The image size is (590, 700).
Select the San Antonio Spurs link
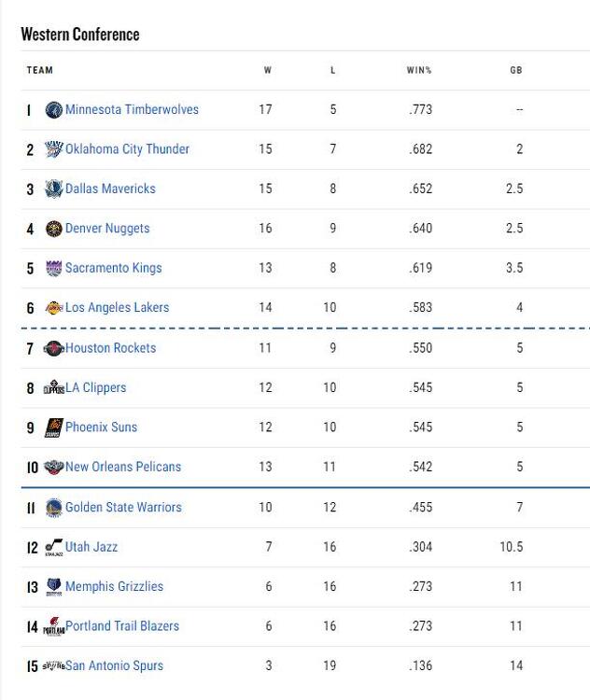(x=114, y=665)
